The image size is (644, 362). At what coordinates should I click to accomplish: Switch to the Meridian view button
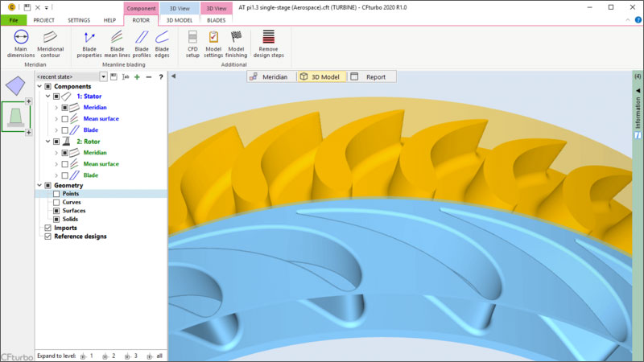click(270, 76)
